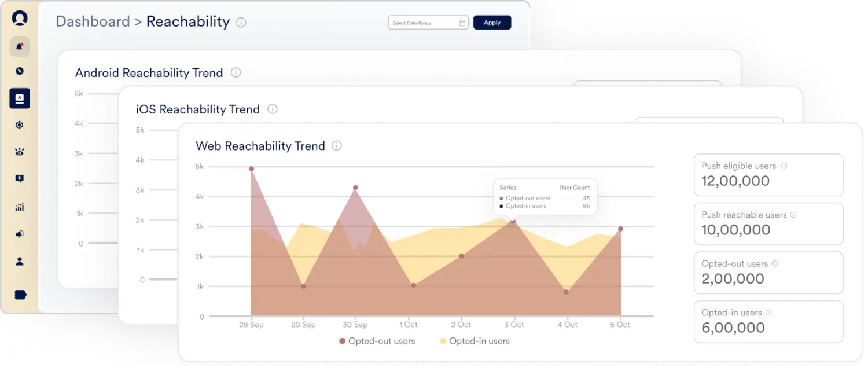Viewport: 868px width, 367px height.
Task: Click the hexagon network icon in sidebar
Action: point(20,125)
